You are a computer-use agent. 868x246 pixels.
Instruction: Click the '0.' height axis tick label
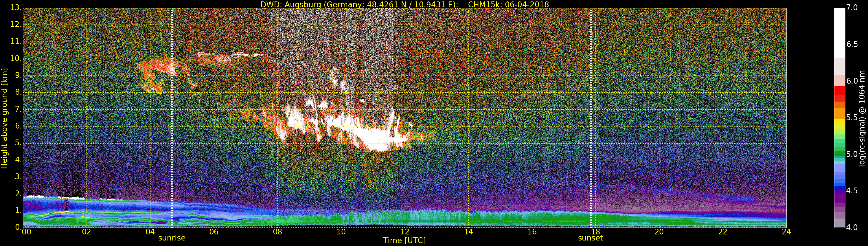point(18,227)
